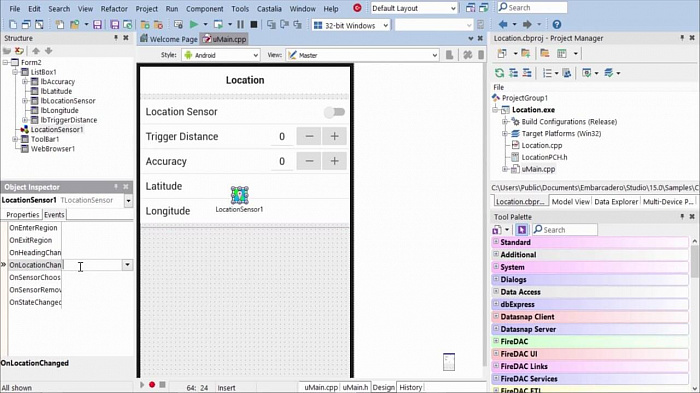Click delete icon in Structure toolbar
The height and width of the screenshot is (393, 700).
pyautogui.click(x=19, y=51)
